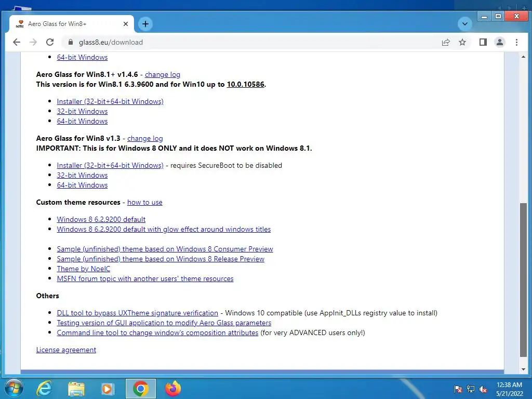This screenshot has width=532, height=399.
Task: Open Windows Explorer from the taskbar
Action: [x=76, y=389]
